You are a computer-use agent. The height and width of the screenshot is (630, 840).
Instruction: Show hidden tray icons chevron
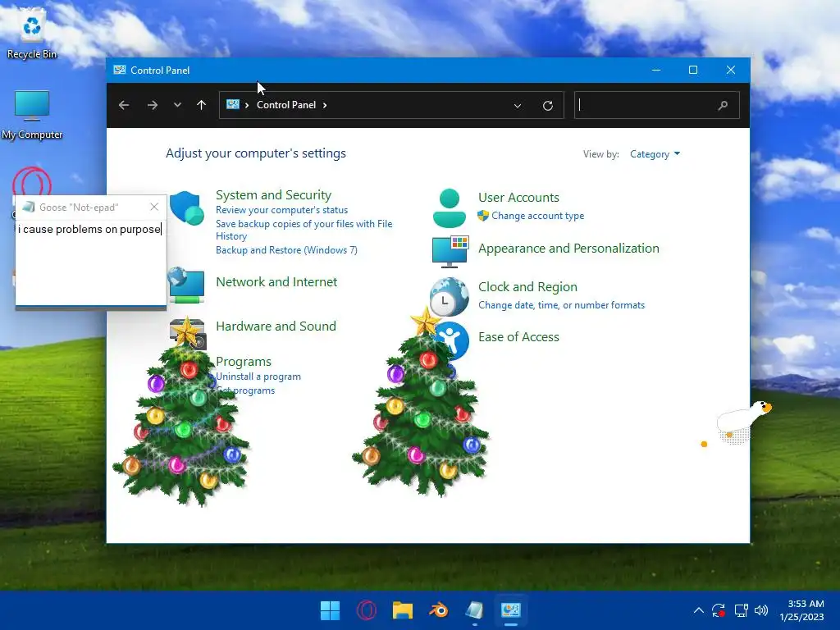click(699, 610)
